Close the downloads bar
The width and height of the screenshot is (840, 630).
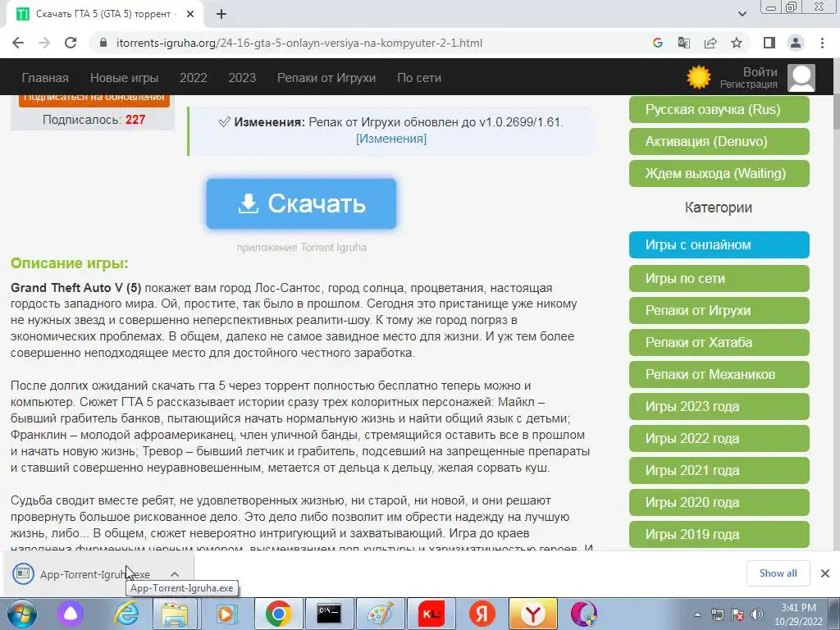825,573
